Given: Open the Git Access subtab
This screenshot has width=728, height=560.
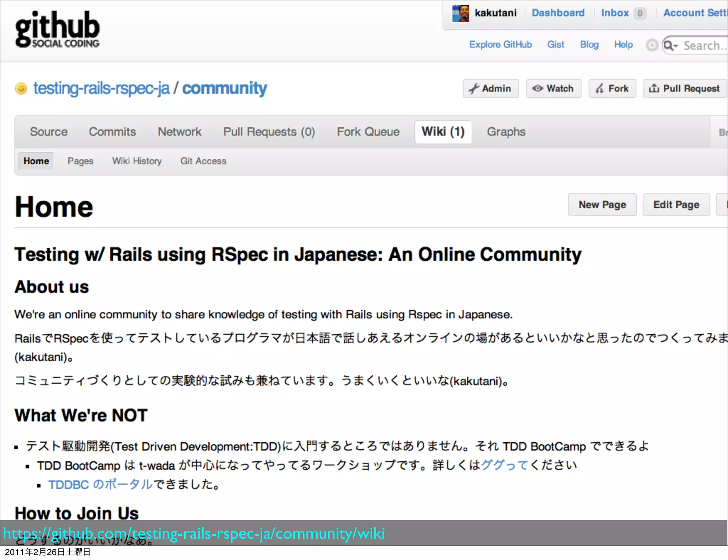Looking at the screenshot, I should pyautogui.click(x=203, y=161).
